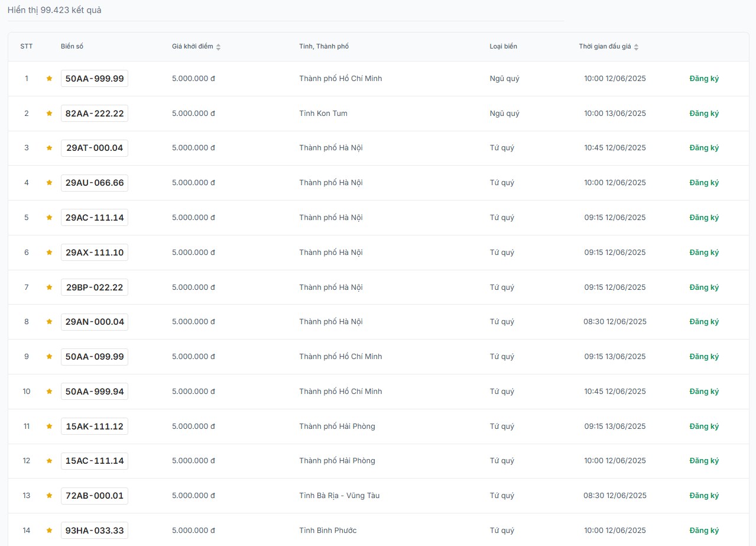Viewport: 756px width, 546px height.
Task: Click the Loại biển column header
Action: click(503, 47)
